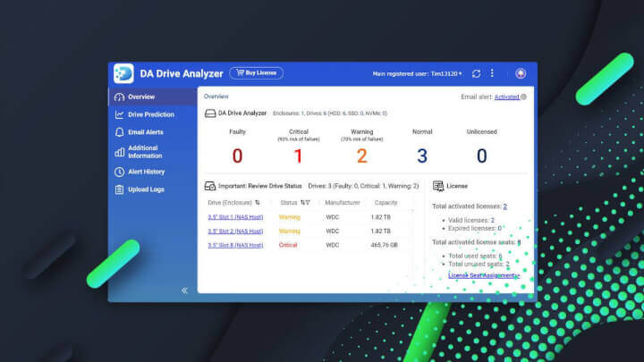Open the three-dot more options menu
644x362 pixels.
tap(492, 73)
